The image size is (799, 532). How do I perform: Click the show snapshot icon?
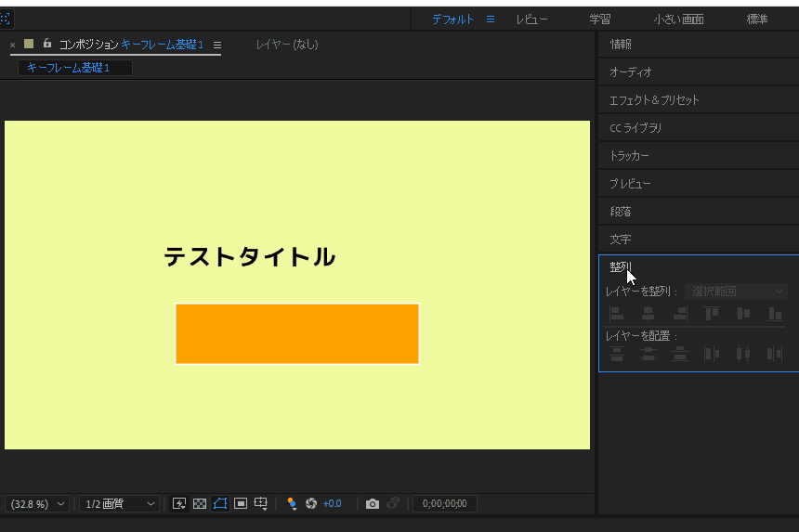pyautogui.click(x=393, y=503)
